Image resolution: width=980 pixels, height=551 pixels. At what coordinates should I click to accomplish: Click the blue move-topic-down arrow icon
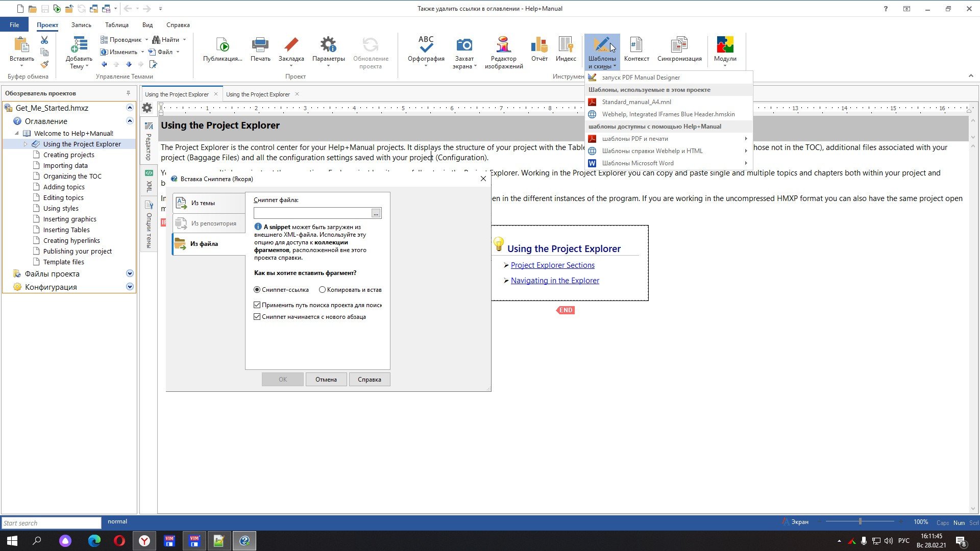129,64
